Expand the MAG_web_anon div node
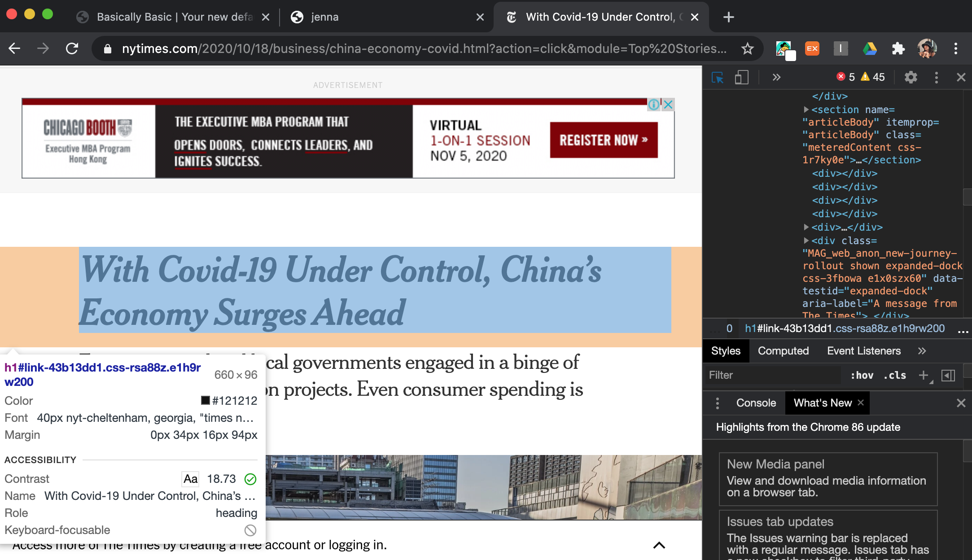Screen dimensions: 972x560 tap(806, 241)
